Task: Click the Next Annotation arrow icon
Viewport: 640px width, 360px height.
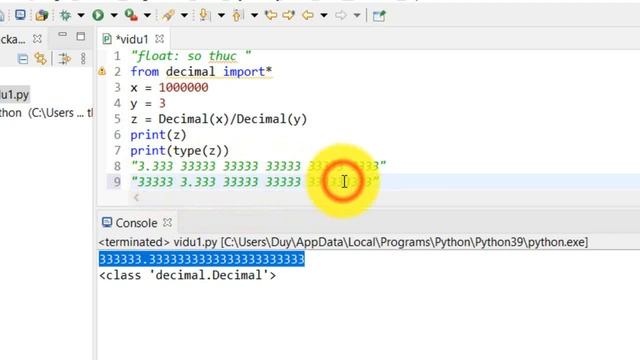Action: [204, 16]
